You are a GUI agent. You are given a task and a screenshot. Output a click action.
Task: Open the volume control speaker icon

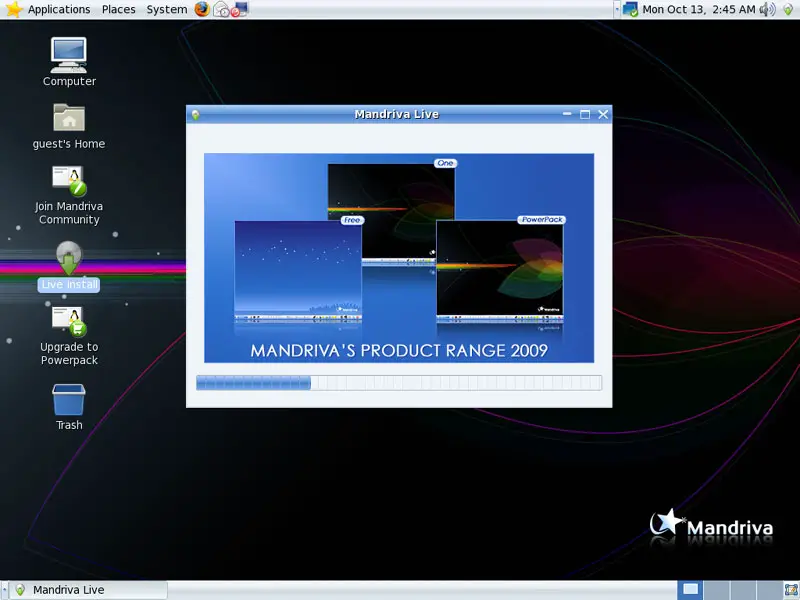[767, 9]
